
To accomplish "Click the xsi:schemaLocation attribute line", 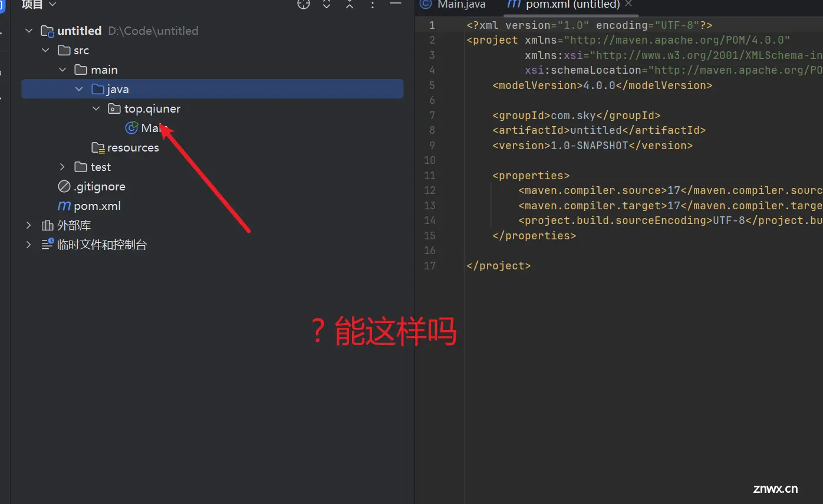I will [x=674, y=70].
